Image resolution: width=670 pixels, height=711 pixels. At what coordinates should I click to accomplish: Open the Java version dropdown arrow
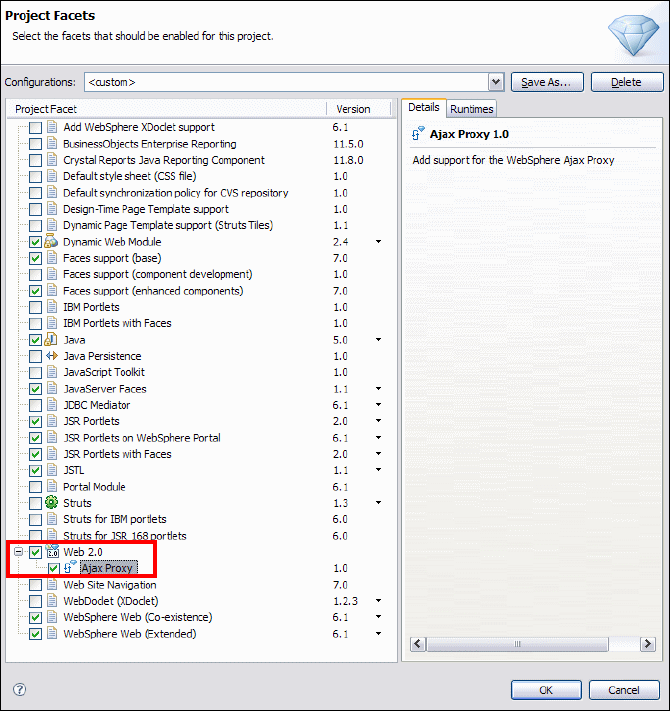379,340
